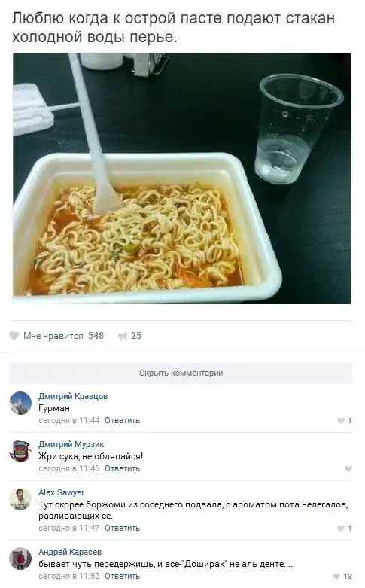Like Дмитрий Кравцов's comment heart

[x=341, y=421]
